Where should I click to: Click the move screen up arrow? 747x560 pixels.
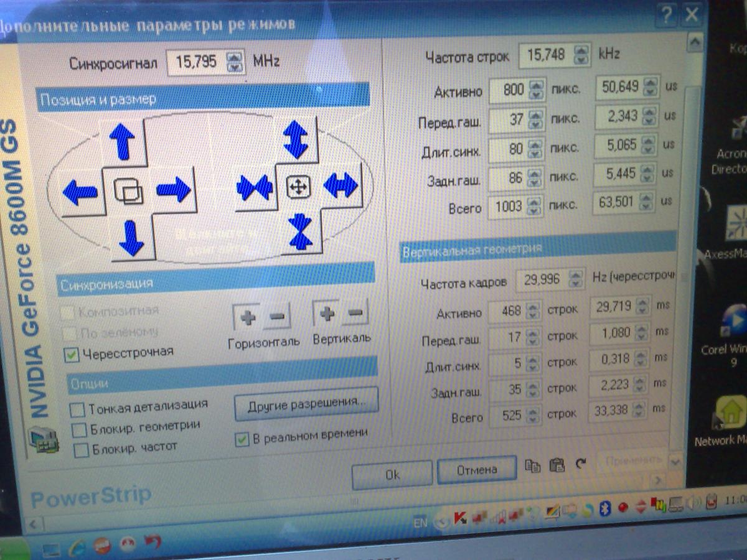pos(123,141)
